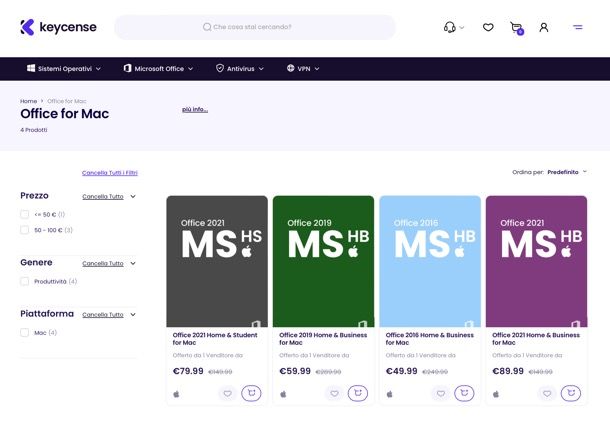Click the Windows icon beside Sistemi Operativi
Screen dimensions: 610x427
click(x=31, y=68)
